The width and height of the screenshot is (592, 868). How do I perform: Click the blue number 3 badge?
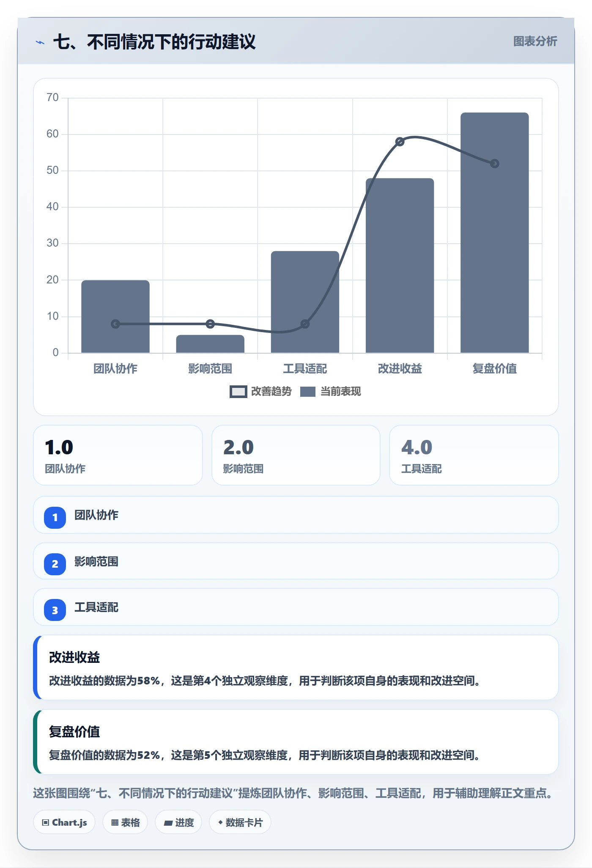pyautogui.click(x=55, y=610)
